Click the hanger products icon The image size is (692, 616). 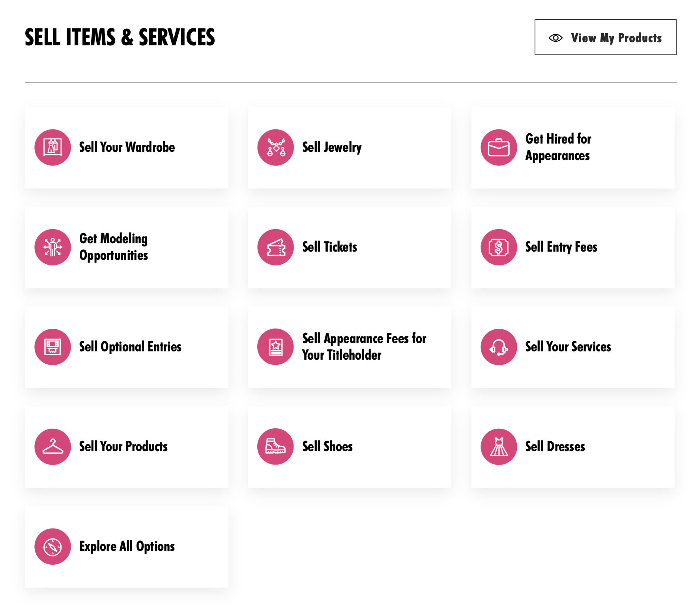point(52,447)
